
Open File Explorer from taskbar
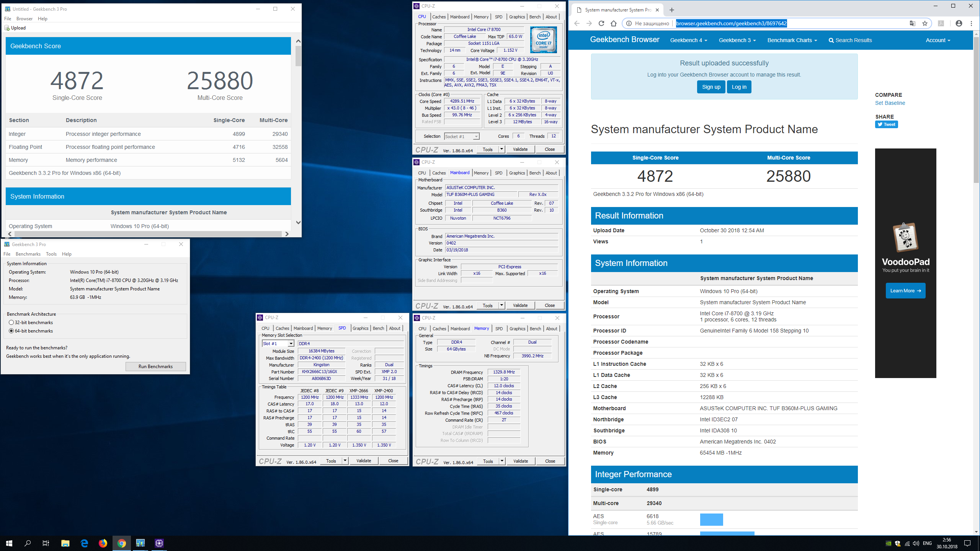coord(65,543)
